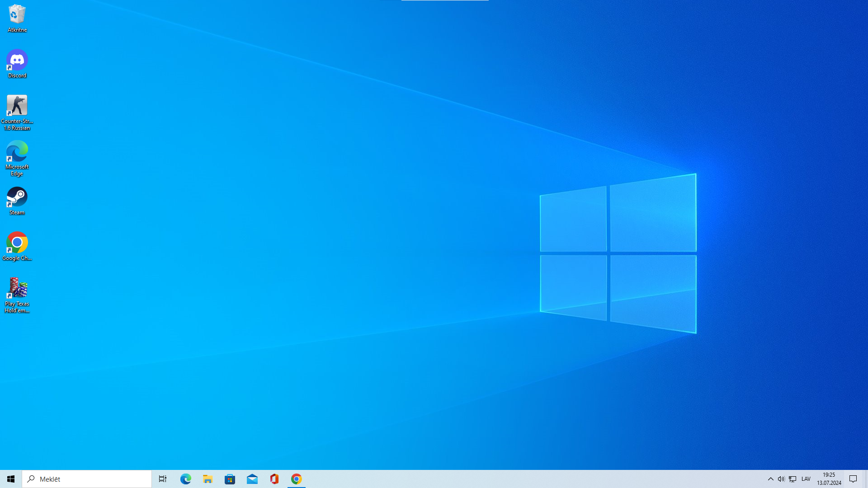
Task: Select the Counter-Strike 1.6 Russian shortcut
Action: click(17, 113)
